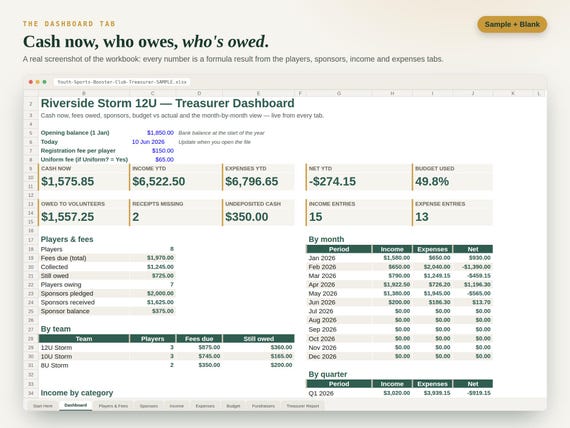Click the Income by category heading
Viewport: 570px width, 428px height.
coord(77,393)
